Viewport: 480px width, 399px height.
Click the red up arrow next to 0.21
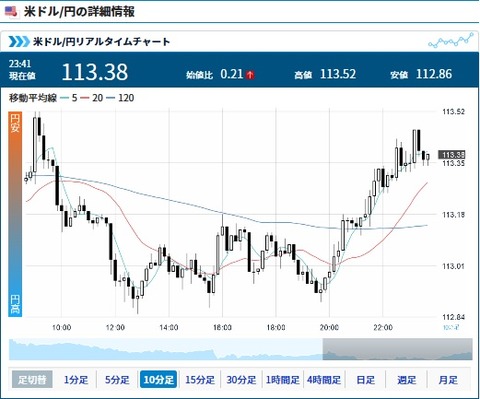[250, 75]
